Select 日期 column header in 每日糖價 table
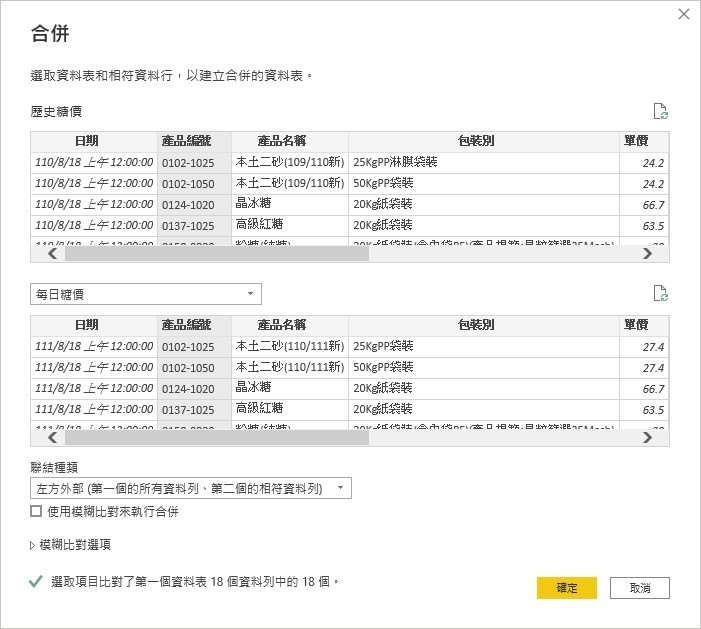The height and width of the screenshot is (629, 701). pyautogui.click(x=94, y=325)
